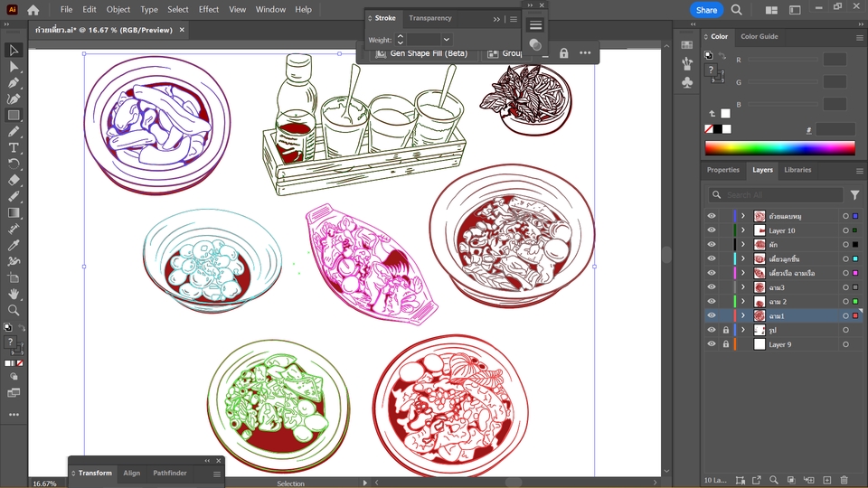Open the Window menu
Viewport: 868px width, 488px height.
pyautogui.click(x=270, y=9)
